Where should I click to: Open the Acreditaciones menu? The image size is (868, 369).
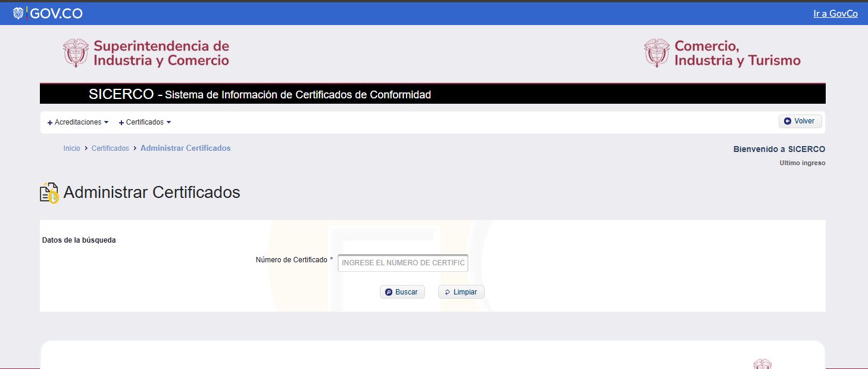click(78, 122)
